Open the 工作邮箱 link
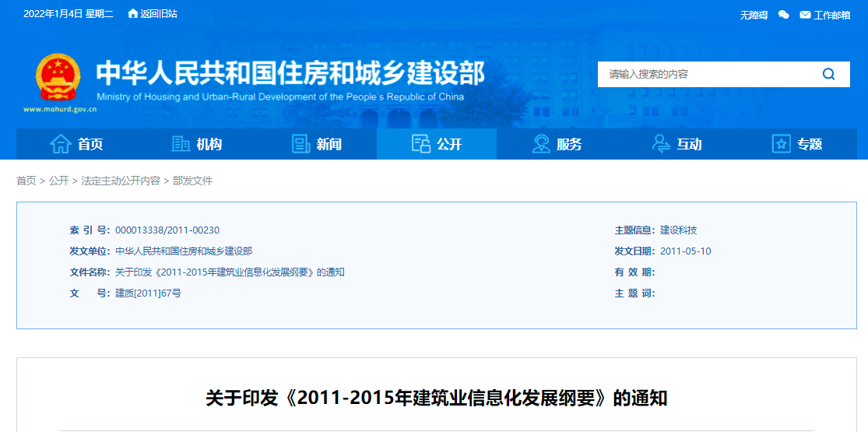The image size is (868, 432). (x=832, y=15)
